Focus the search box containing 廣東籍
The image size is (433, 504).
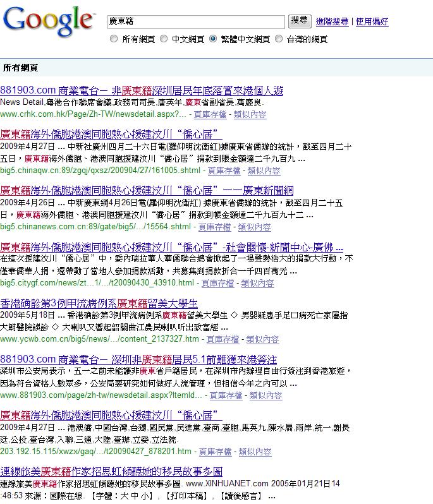tap(196, 22)
